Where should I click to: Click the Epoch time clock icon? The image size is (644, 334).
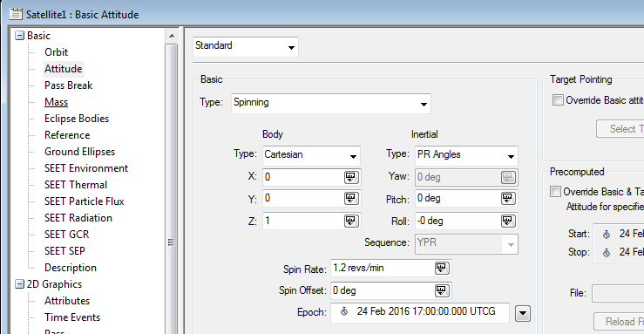coord(344,312)
